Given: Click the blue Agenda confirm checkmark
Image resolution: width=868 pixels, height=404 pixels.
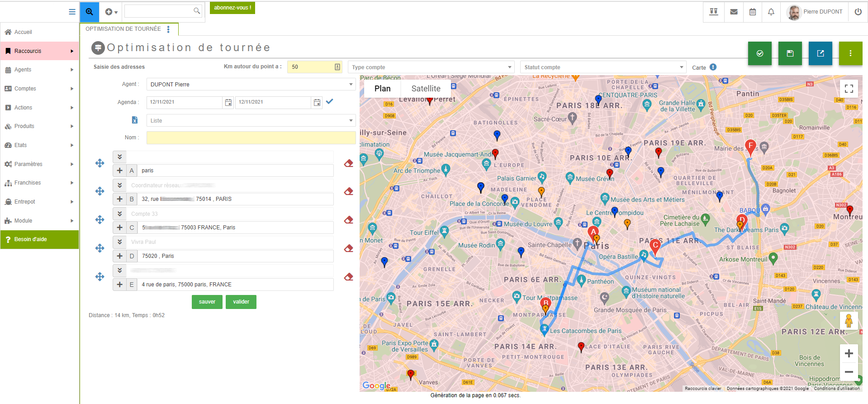Looking at the screenshot, I should tap(330, 102).
